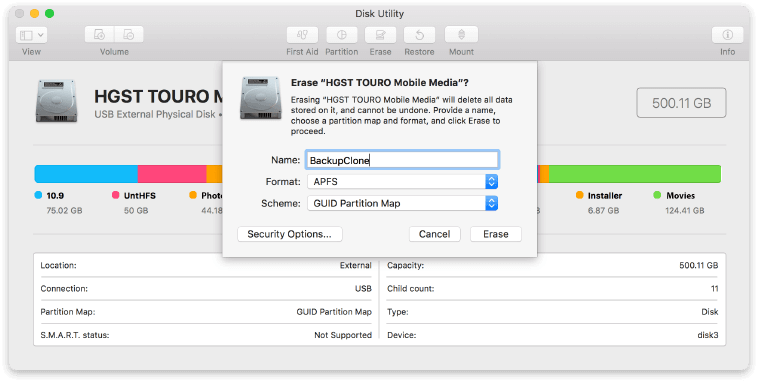Click the Restore toolbar icon
This screenshot has width=758, height=382.
(419, 35)
